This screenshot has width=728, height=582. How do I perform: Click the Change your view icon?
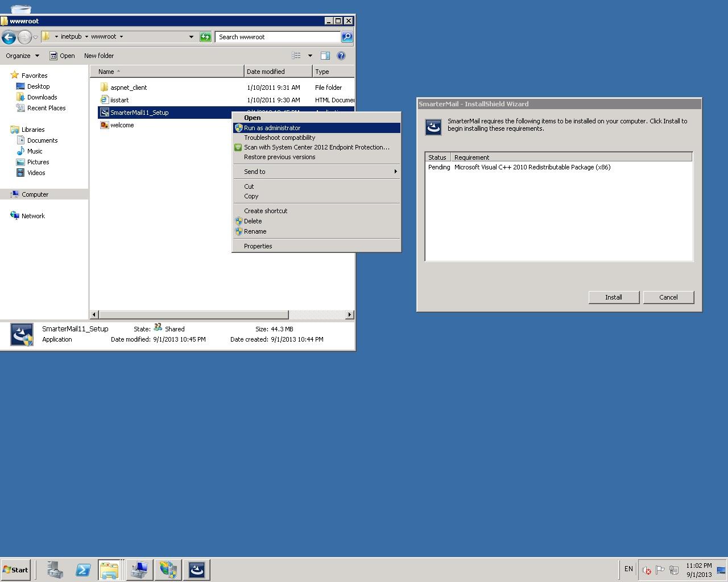[296, 56]
